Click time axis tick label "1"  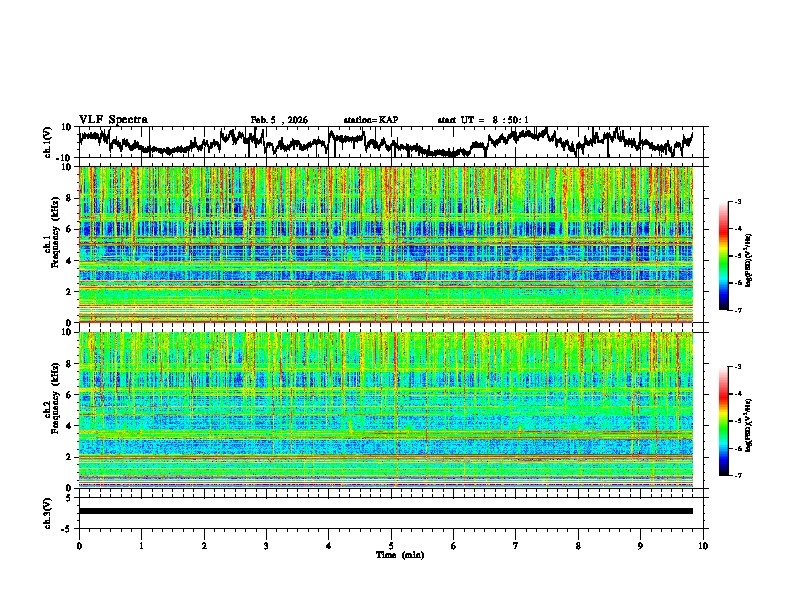tap(141, 546)
